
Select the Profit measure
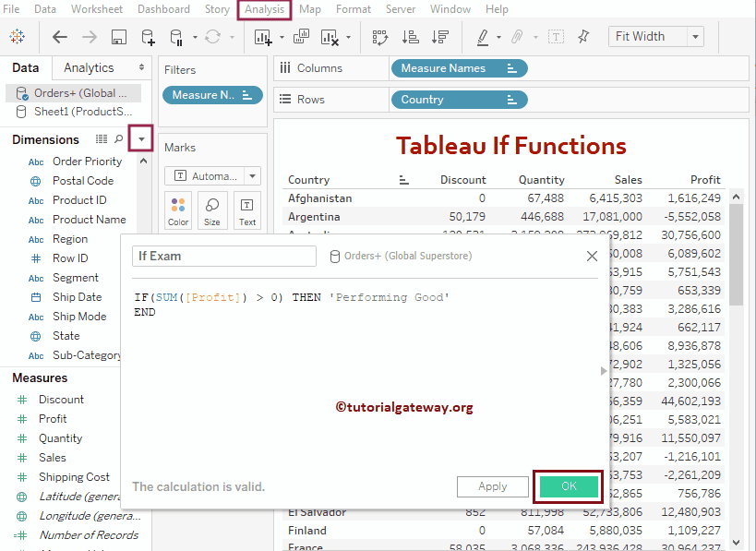pos(53,418)
